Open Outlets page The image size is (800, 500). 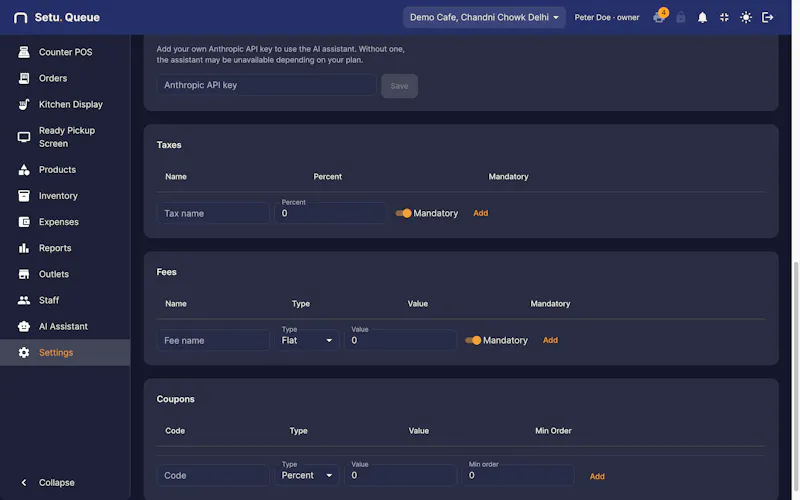65,274
